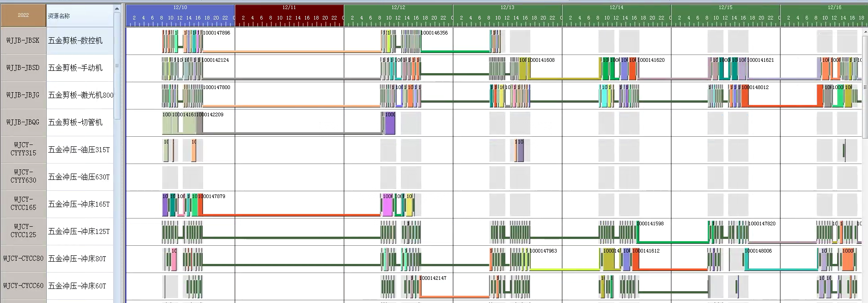Click the Gantt chart right vertical scrollbar
Image resolution: width=868 pixels, height=303 pixels.
coord(865,86)
